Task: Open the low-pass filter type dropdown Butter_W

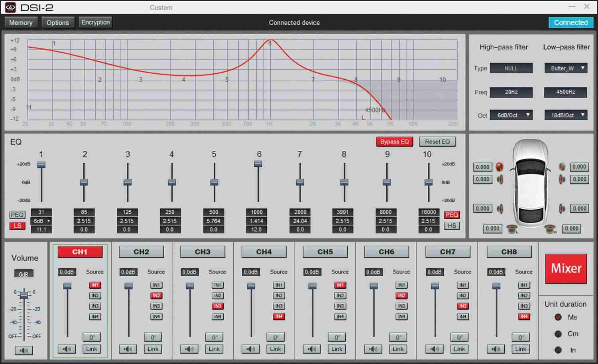Action: pyautogui.click(x=566, y=68)
